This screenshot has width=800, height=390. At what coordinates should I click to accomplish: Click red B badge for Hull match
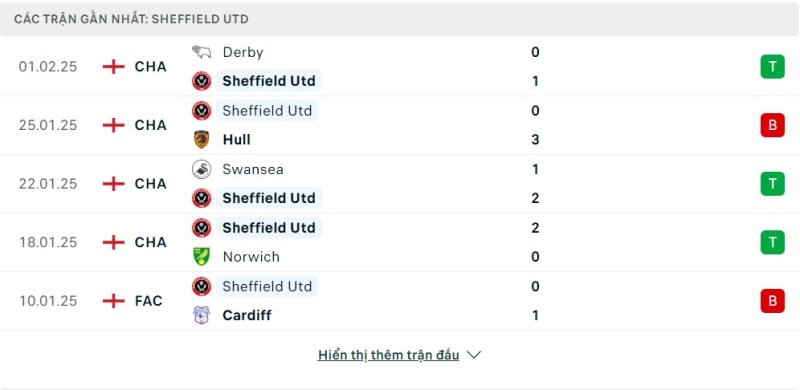pyautogui.click(x=772, y=125)
